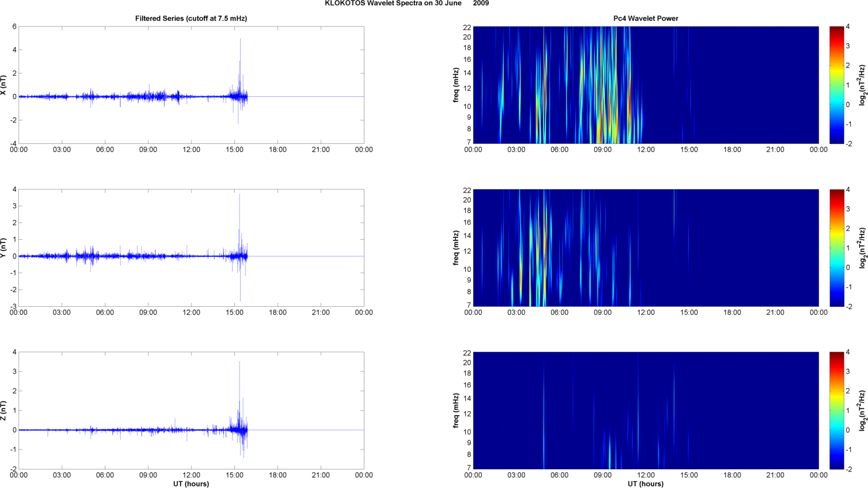Click UT (hours) label under bottom spectrogram

click(x=646, y=484)
